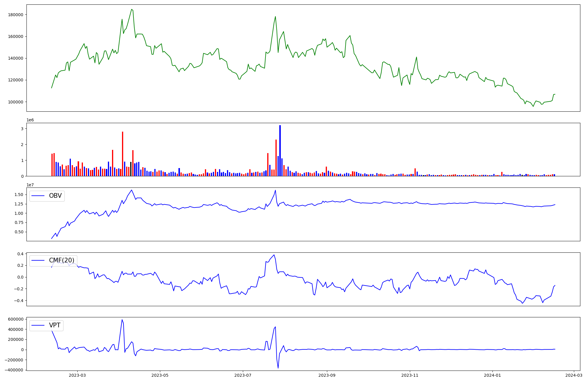588x382 pixels.
Task: Click the 1e6 volume scale label
Action: (30, 120)
